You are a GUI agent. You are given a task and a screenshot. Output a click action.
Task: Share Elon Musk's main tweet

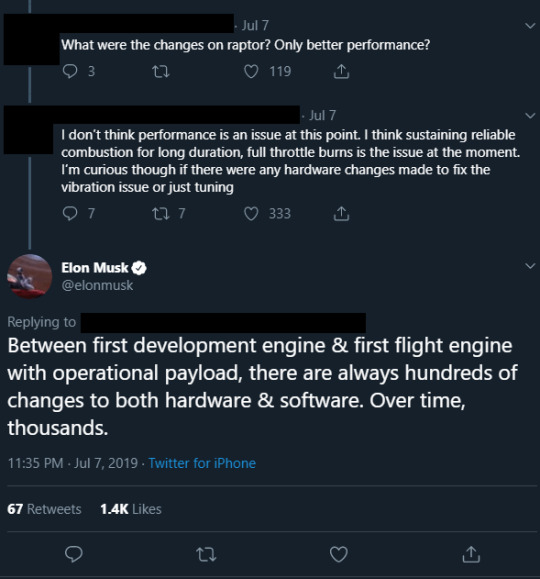tap(471, 554)
